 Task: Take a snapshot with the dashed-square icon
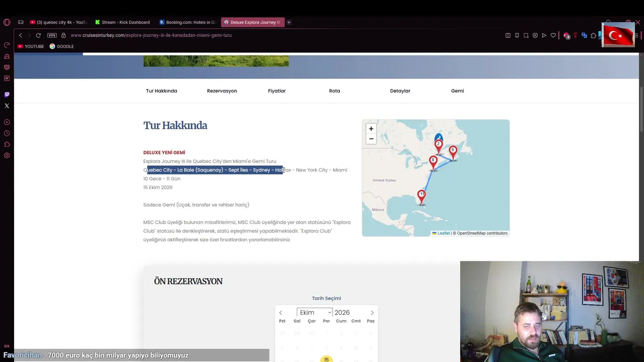tap(526, 35)
